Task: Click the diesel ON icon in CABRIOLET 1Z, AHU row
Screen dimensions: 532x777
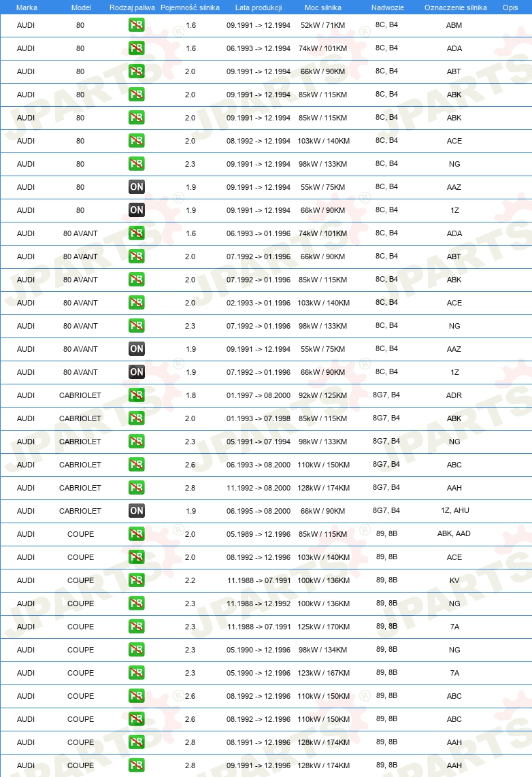Action: point(136,510)
